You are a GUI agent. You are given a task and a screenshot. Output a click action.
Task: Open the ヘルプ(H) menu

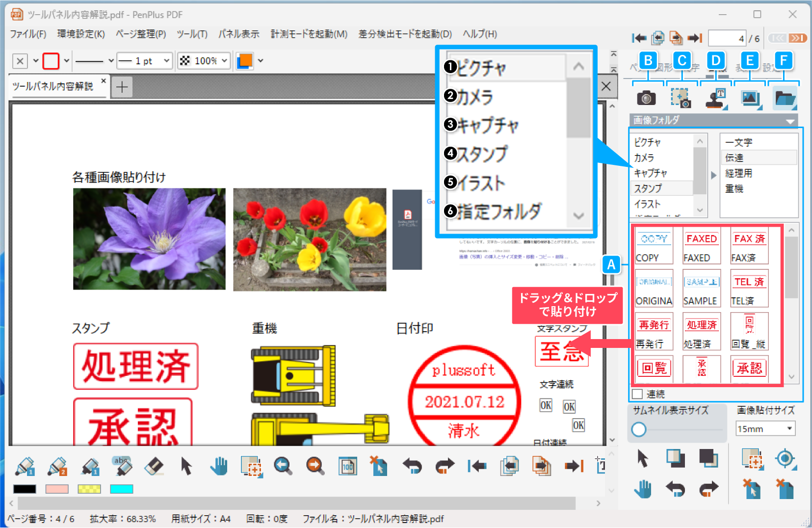480,34
